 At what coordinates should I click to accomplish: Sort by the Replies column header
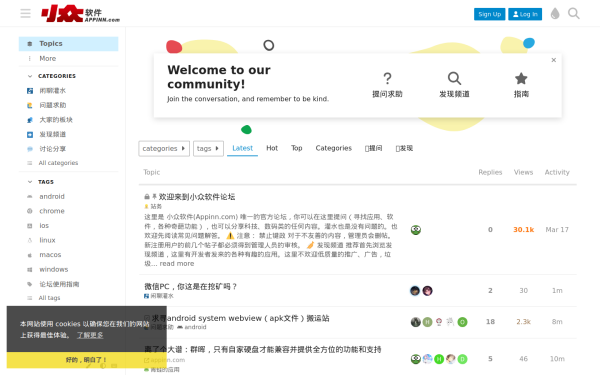point(490,172)
